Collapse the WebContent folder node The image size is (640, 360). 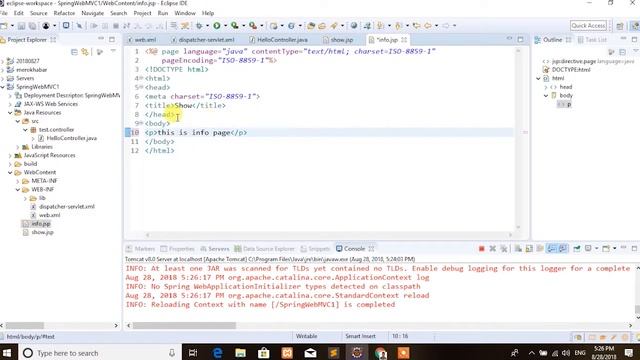click(x=10, y=173)
